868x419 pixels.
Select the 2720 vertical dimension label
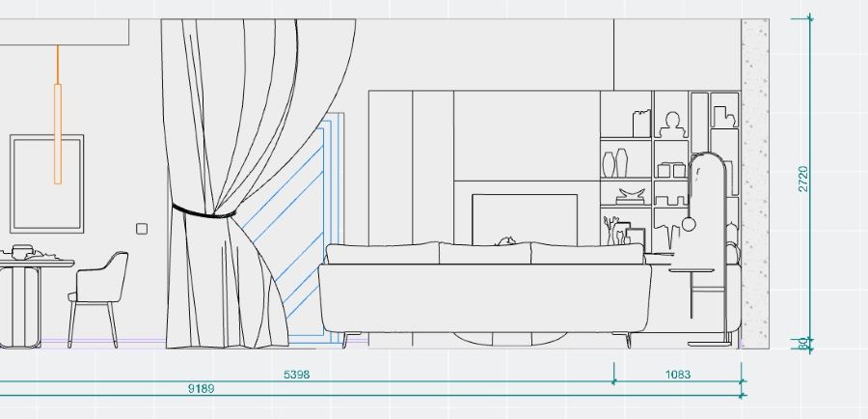[x=803, y=179]
